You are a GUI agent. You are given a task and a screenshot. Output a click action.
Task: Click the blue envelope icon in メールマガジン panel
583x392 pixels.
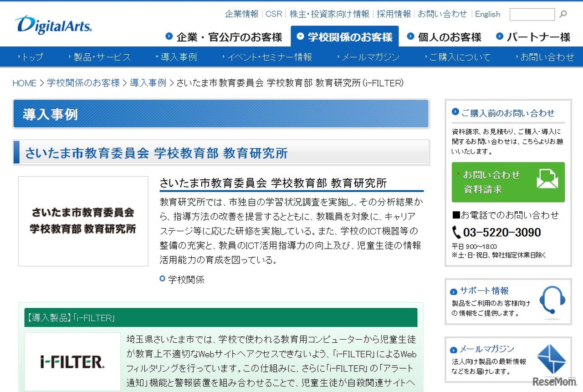tap(552, 359)
